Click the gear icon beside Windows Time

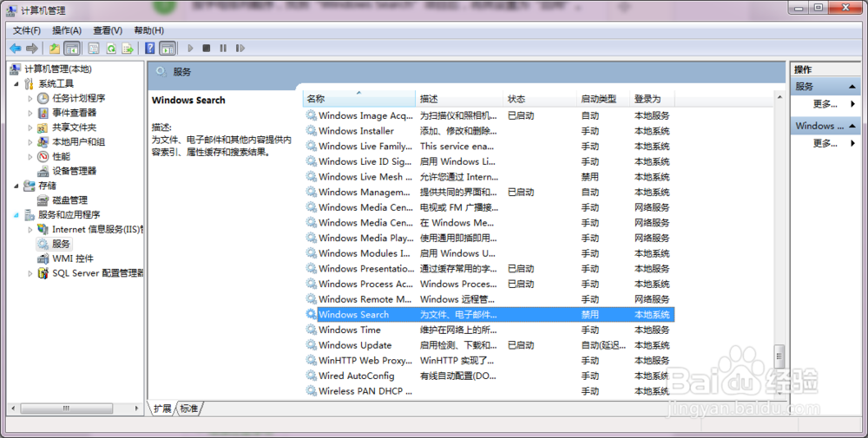click(x=311, y=330)
